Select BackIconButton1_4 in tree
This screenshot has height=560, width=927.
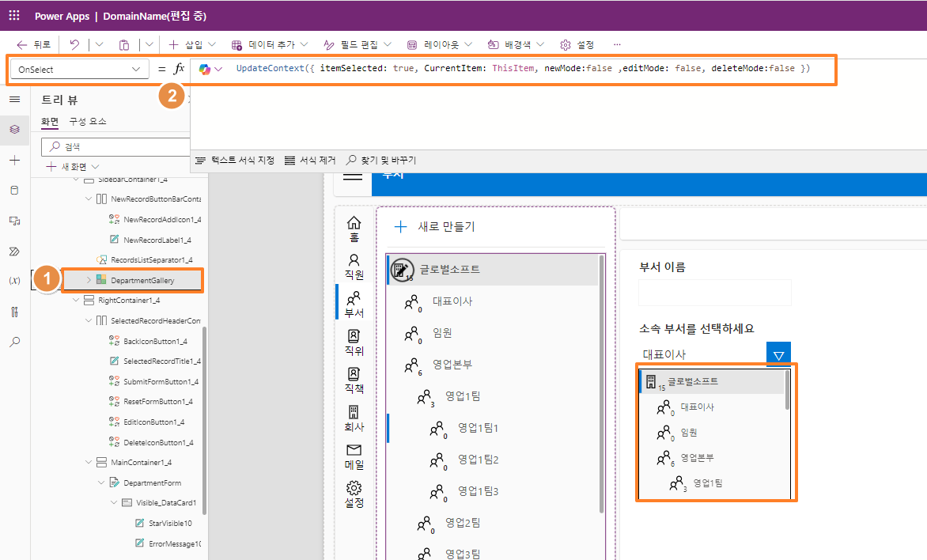click(x=155, y=341)
